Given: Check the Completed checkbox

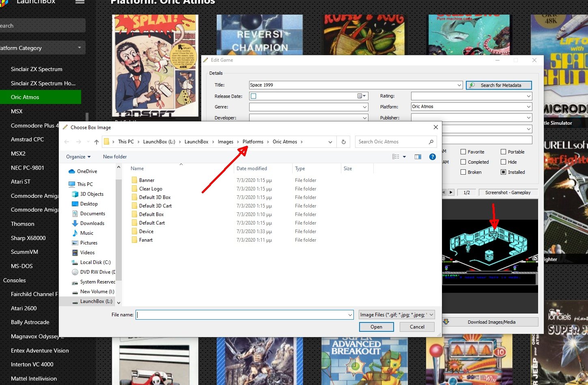Looking at the screenshot, I should click(x=463, y=162).
